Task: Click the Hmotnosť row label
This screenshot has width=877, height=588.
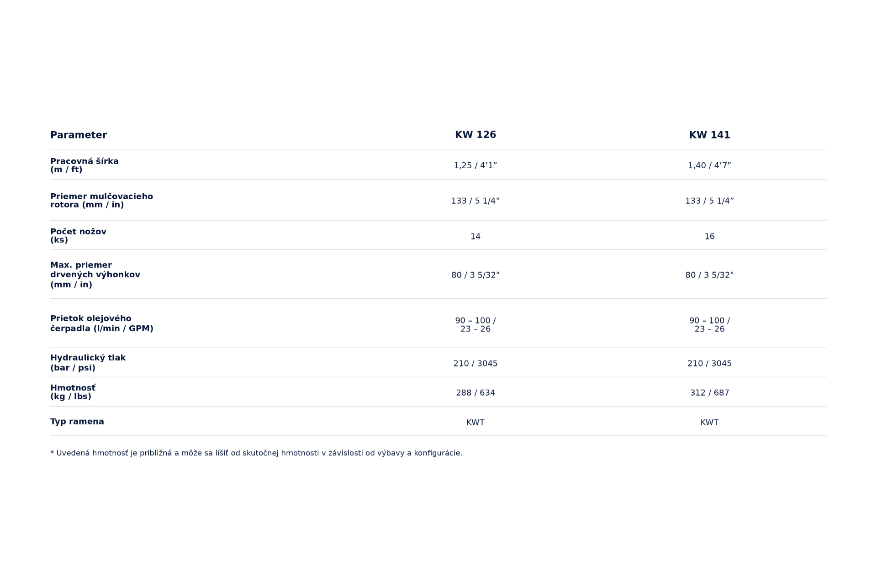Action: click(x=73, y=392)
